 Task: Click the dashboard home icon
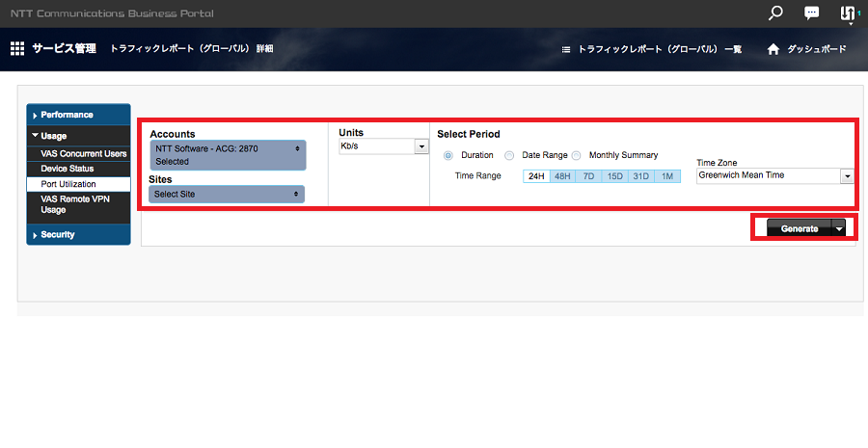tap(773, 49)
